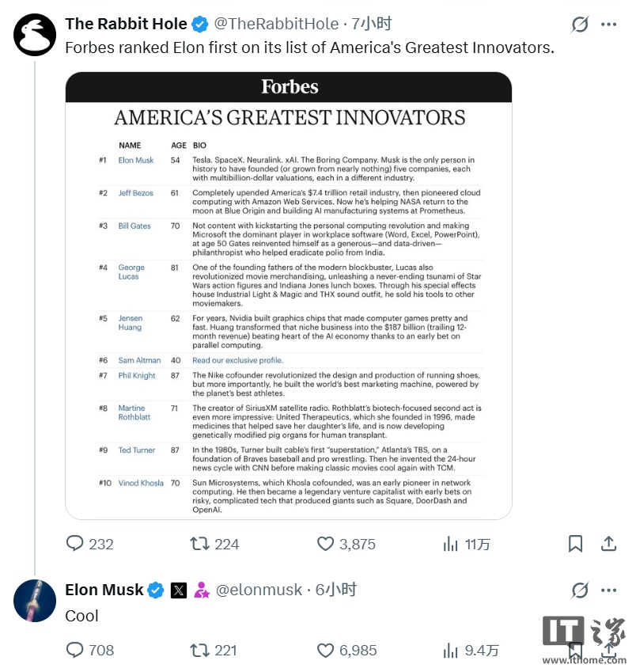Open the Forbes innovators list image
Screen dimensions: 636x672
pyautogui.click(x=289, y=295)
